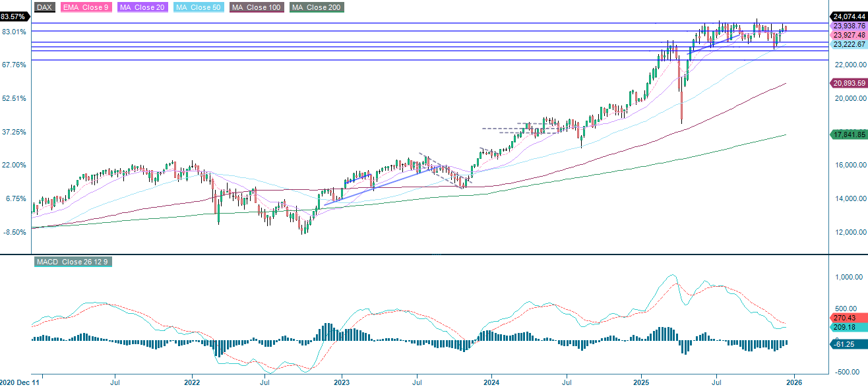Click the 2020 Dec 11 axis label

(20, 382)
